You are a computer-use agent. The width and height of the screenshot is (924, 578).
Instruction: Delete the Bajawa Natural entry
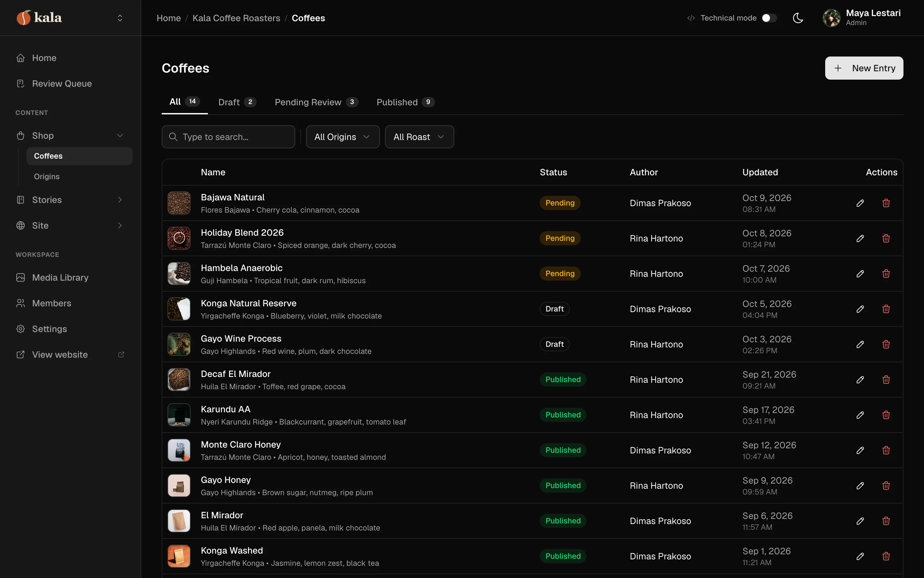[886, 203]
